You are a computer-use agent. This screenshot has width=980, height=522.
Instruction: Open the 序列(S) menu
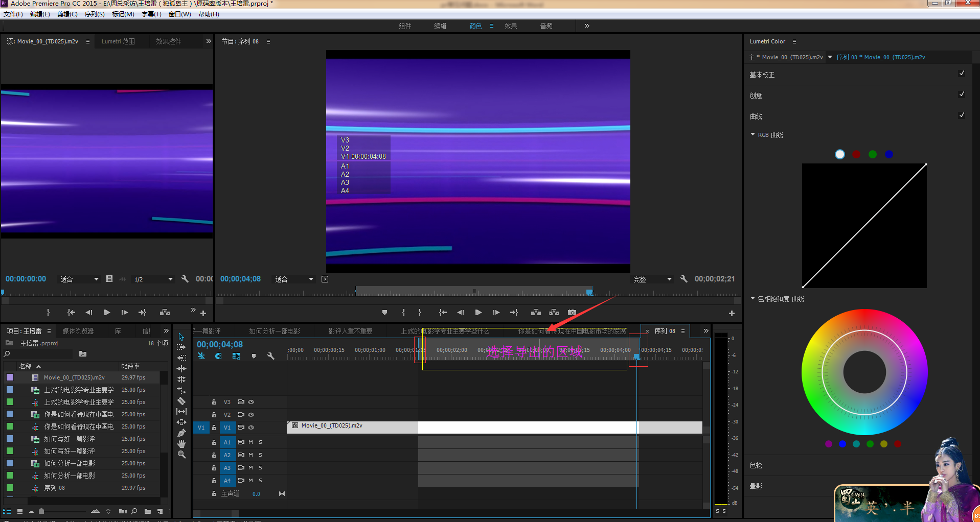[95, 14]
